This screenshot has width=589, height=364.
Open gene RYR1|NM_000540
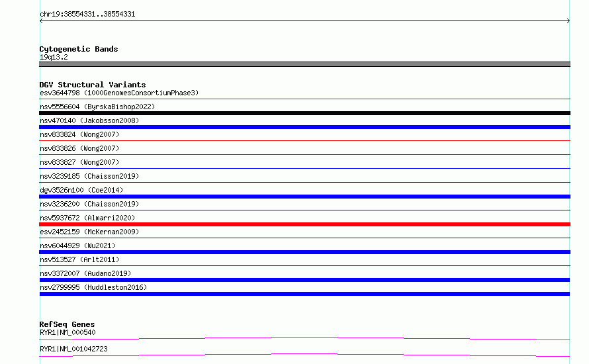(68, 332)
